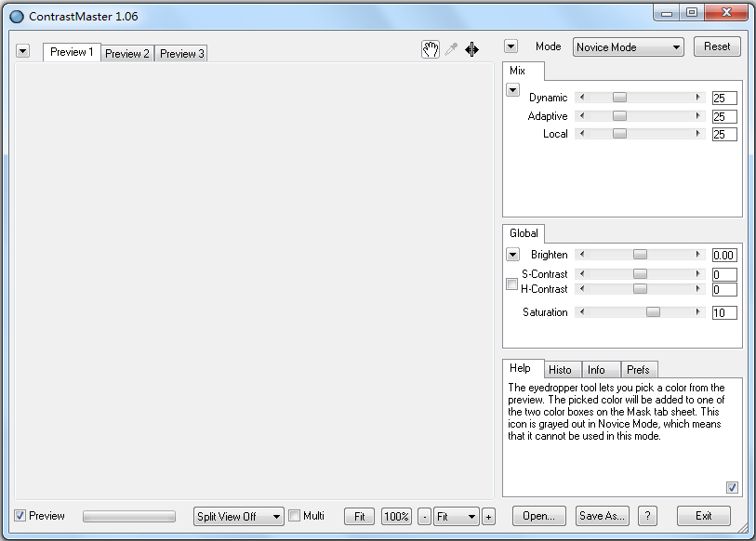Click the left arrow of Adaptive slider
Image resolution: width=756 pixels, height=541 pixels.
582,115
